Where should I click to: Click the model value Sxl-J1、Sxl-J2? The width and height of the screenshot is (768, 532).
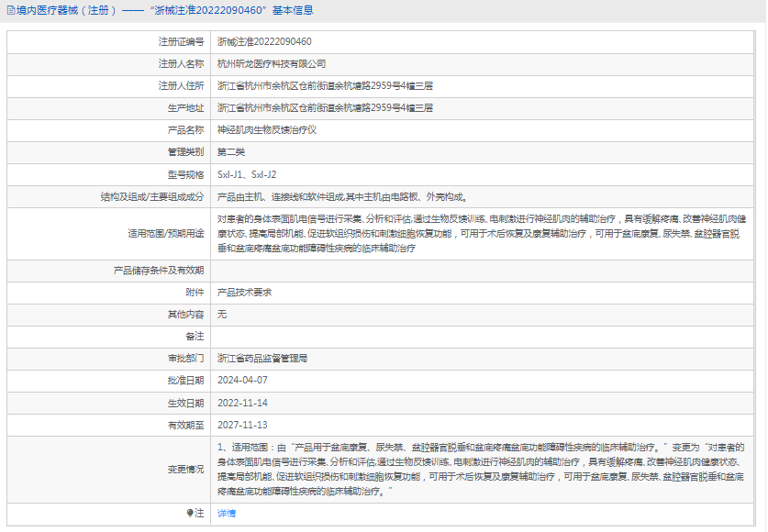point(247,174)
